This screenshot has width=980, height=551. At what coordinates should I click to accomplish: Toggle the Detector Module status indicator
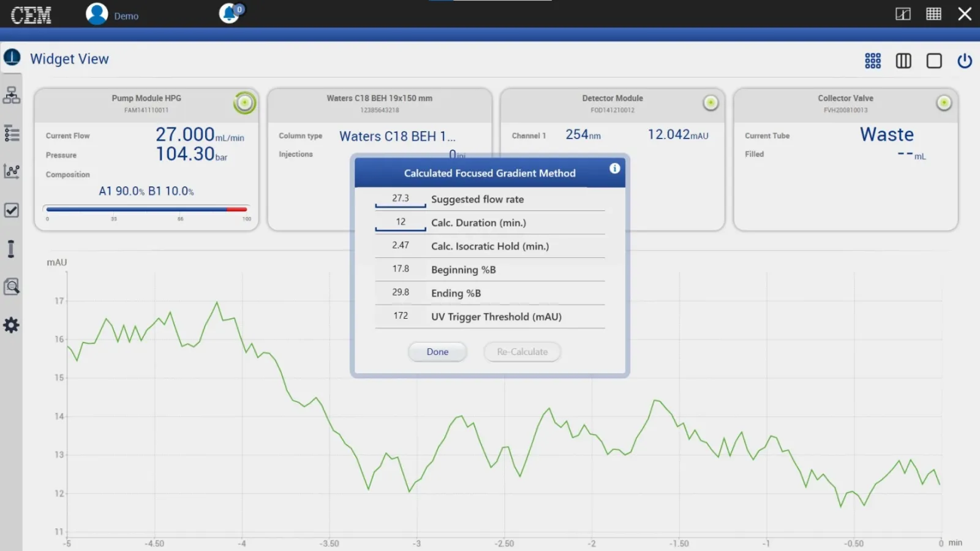click(x=710, y=103)
